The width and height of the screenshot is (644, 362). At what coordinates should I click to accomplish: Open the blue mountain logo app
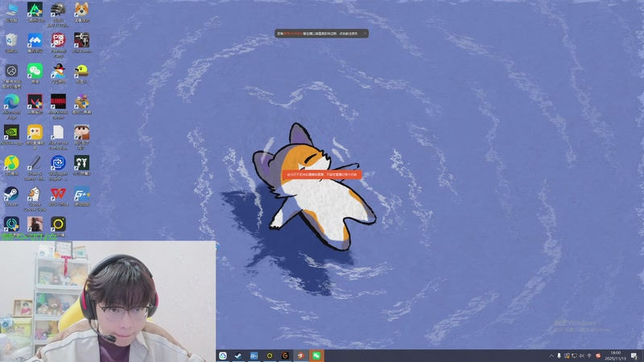tap(35, 43)
